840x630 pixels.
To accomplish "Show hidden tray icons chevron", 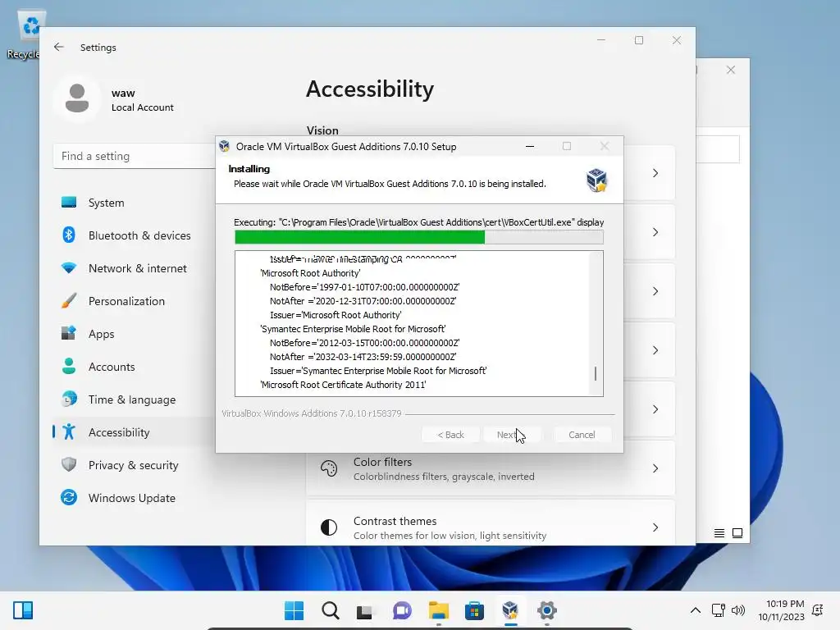I will pos(696,609).
